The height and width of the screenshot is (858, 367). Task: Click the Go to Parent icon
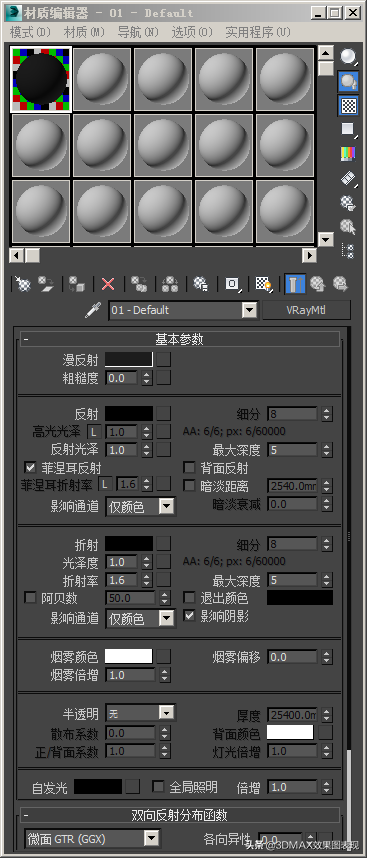tap(318, 283)
